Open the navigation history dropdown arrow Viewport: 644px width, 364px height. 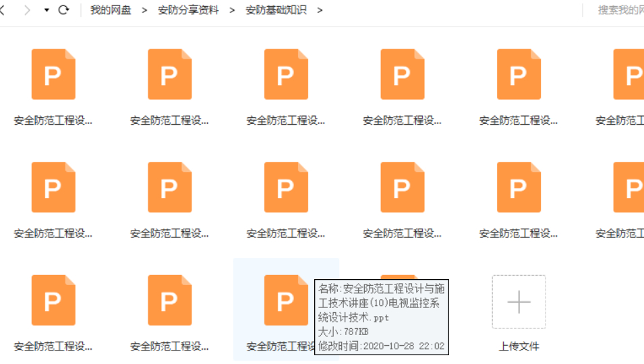[47, 10]
